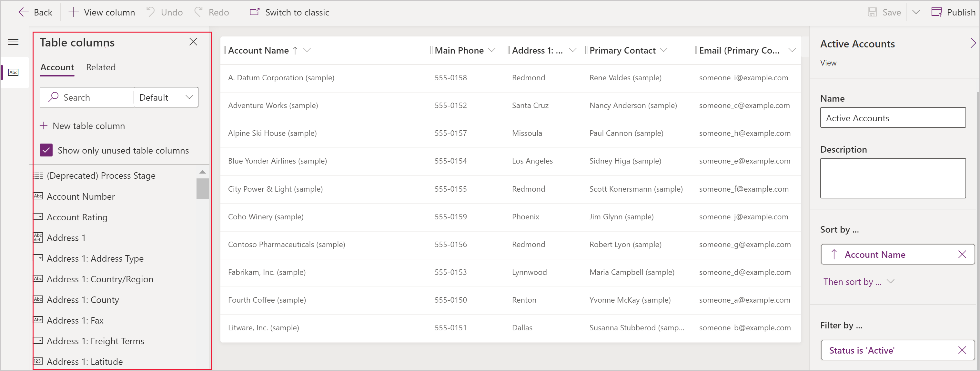The height and width of the screenshot is (371, 980).
Task: Remove Account Name sort field
Action: [959, 254]
